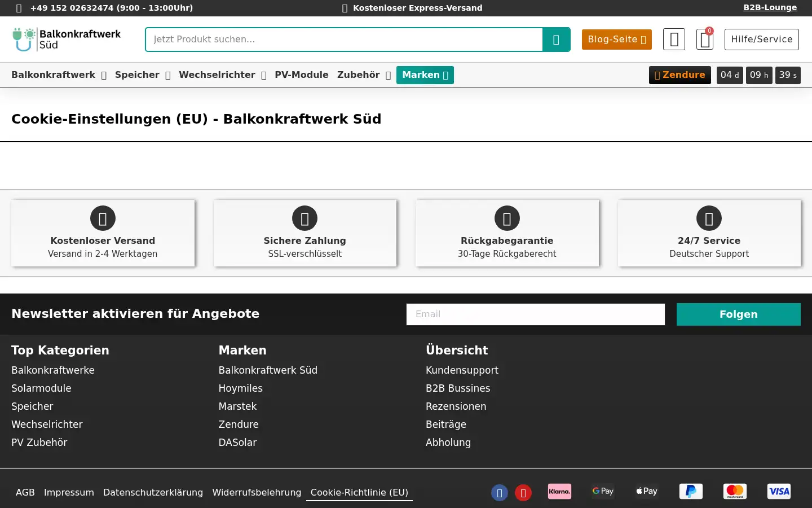Click the express shipping icon in top bar

[345, 8]
